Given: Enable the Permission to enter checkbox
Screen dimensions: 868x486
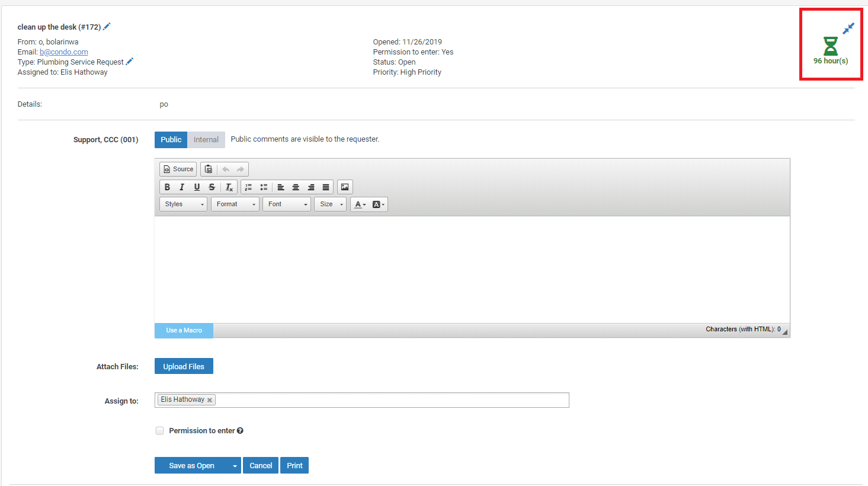Looking at the screenshot, I should pos(159,430).
